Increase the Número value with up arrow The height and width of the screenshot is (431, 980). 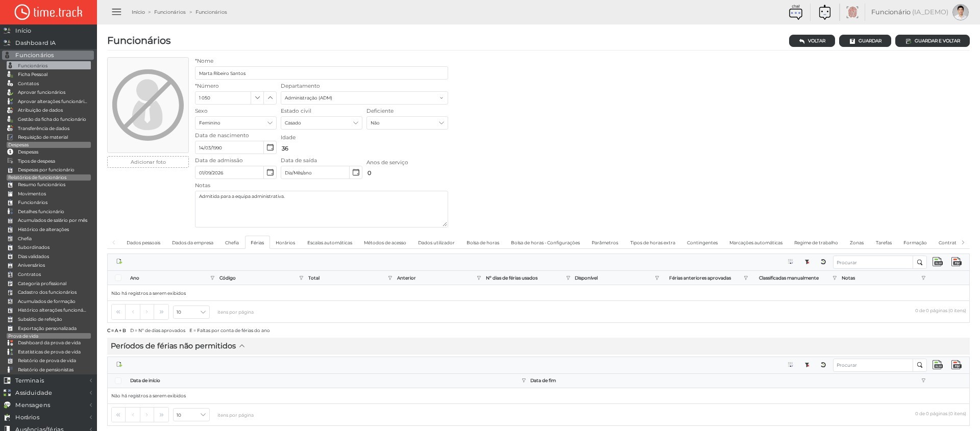pos(270,98)
